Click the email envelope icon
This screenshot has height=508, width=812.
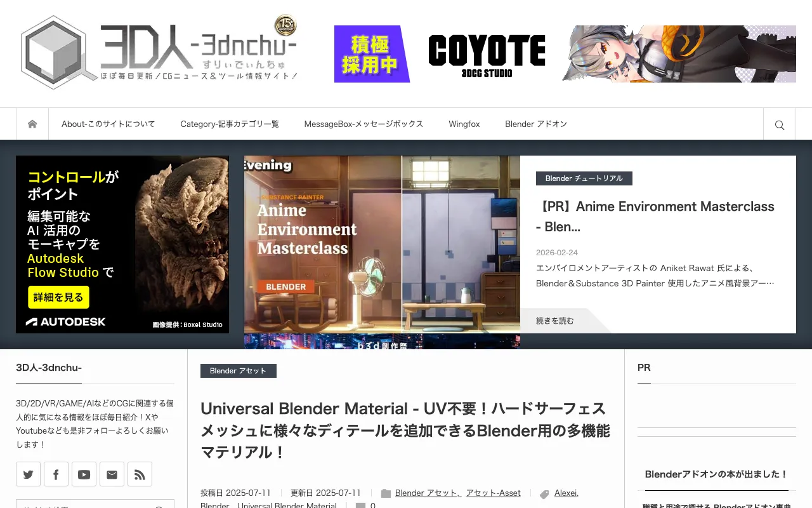[x=112, y=474]
